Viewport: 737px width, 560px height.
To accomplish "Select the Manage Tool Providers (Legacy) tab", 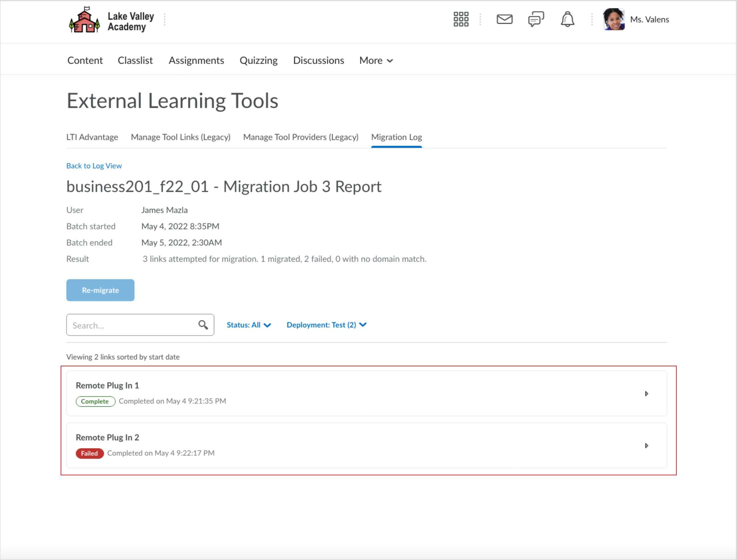I will coord(300,137).
